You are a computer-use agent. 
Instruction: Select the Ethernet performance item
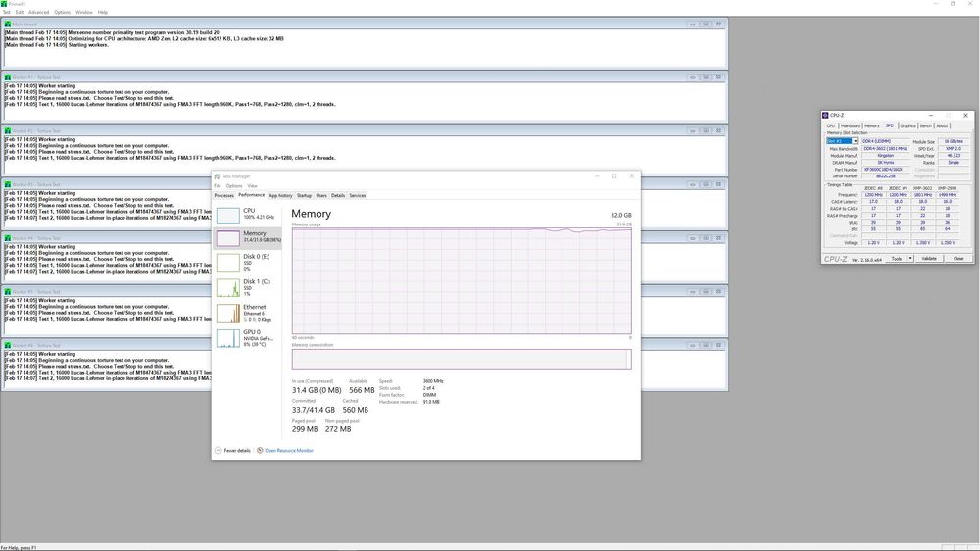click(x=227, y=313)
